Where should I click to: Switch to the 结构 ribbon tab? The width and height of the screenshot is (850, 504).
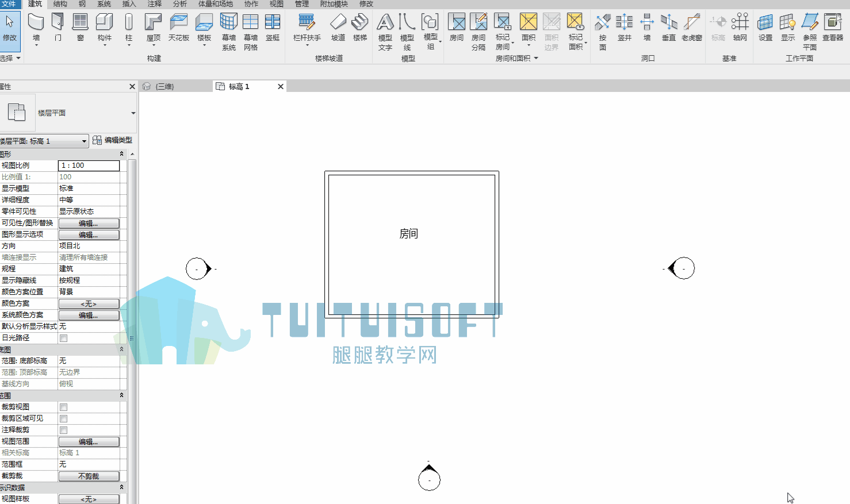click(60, 4)
